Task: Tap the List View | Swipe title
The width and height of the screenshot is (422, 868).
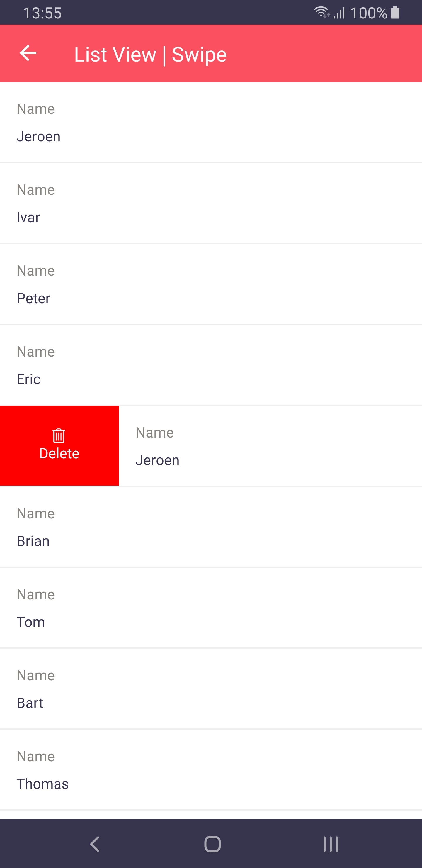Action: (x=150, y=55)
